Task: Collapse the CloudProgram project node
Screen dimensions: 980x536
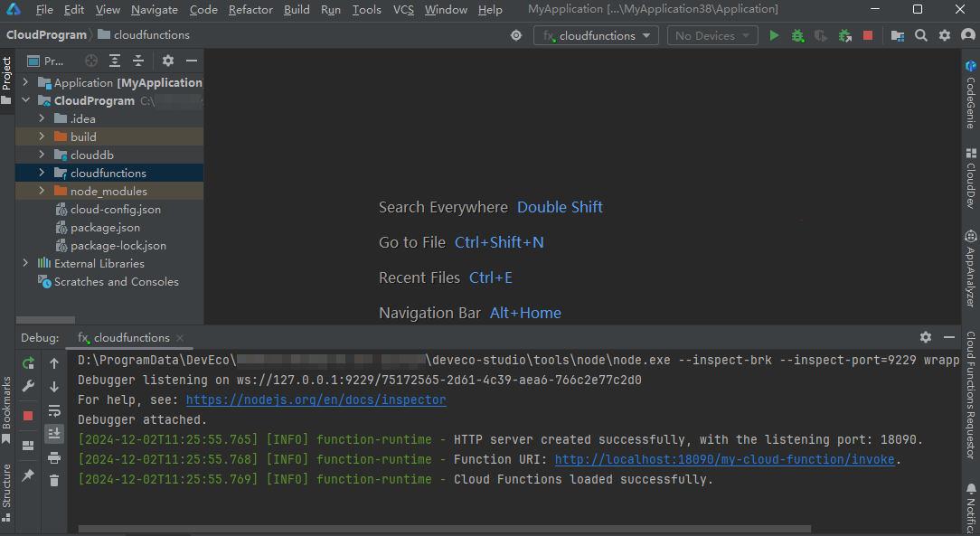Action: click(25, 100)
